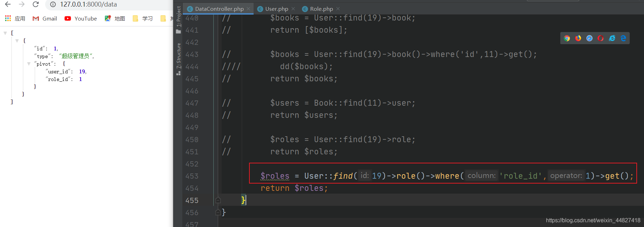Collapse code fold marker at line 455

218,200
